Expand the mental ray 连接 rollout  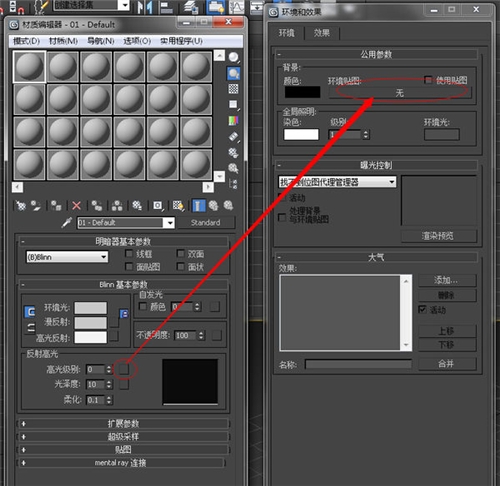(x=121, y=463)
